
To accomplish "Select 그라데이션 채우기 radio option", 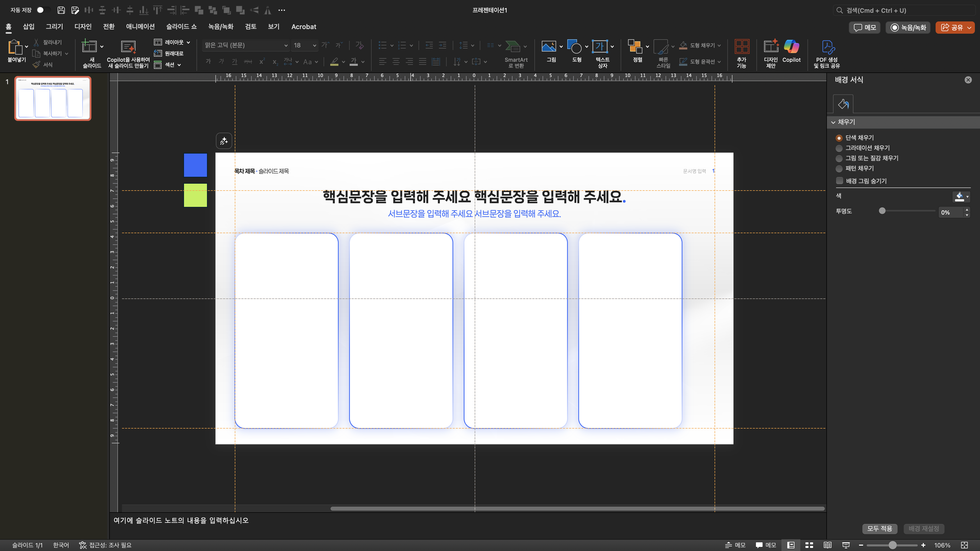I will click(x=839, y=148).
